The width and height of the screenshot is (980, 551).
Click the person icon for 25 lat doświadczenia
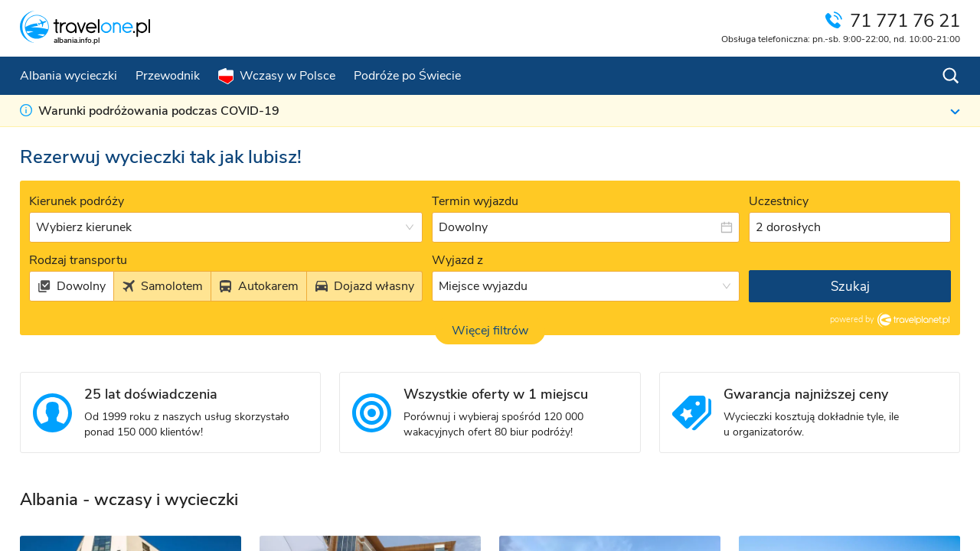(52, 412)
